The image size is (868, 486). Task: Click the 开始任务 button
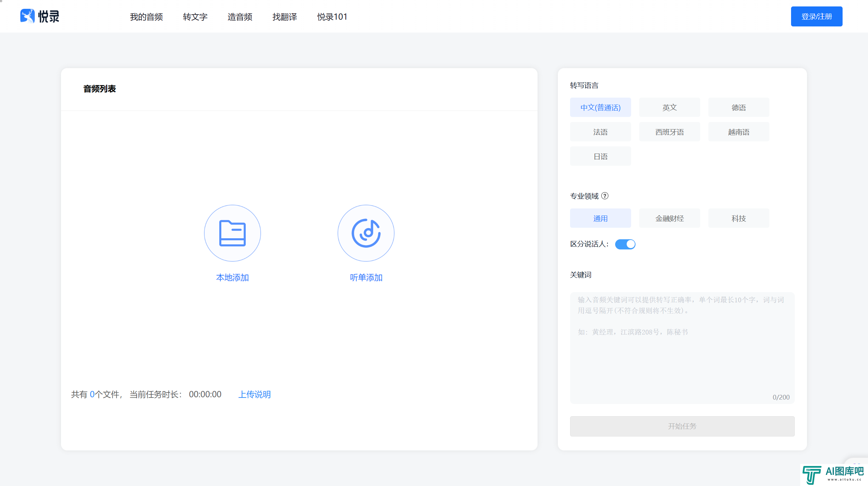click(682, 426)
